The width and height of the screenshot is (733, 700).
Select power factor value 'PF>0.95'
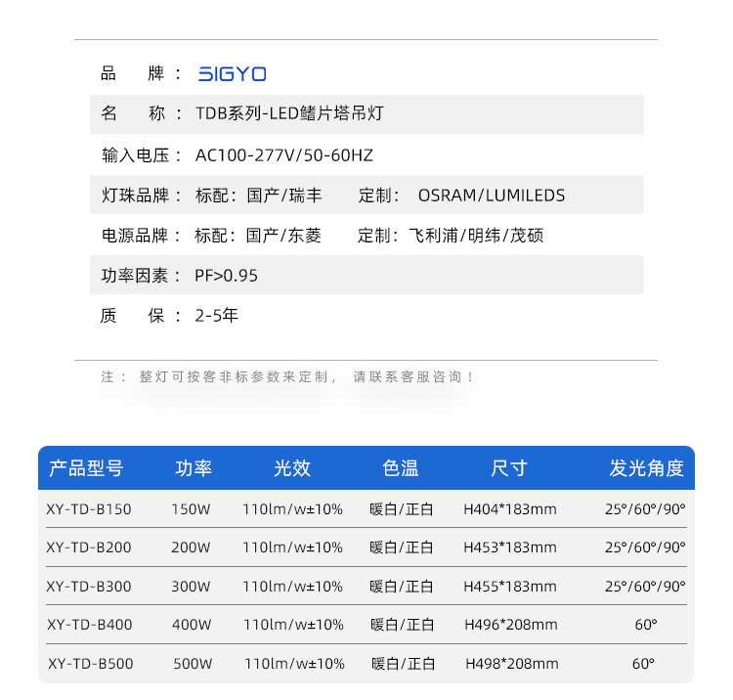(227, 276)
